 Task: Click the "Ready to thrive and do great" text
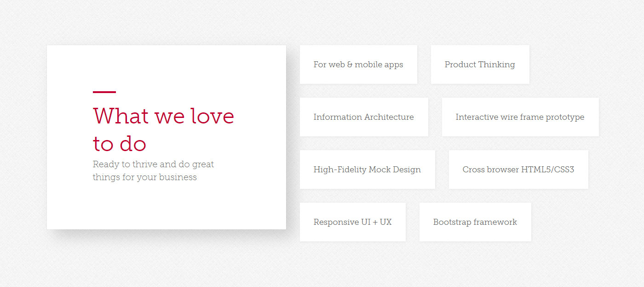point(153,164)
